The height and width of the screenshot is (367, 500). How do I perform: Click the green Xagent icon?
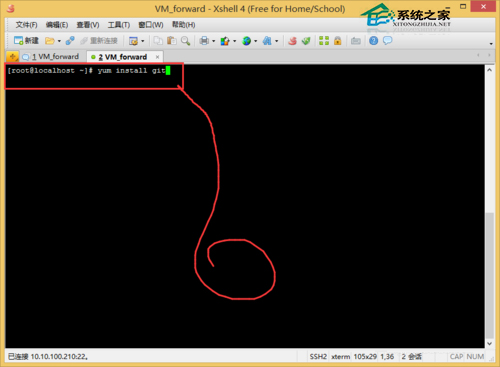[x=306, y=41]
